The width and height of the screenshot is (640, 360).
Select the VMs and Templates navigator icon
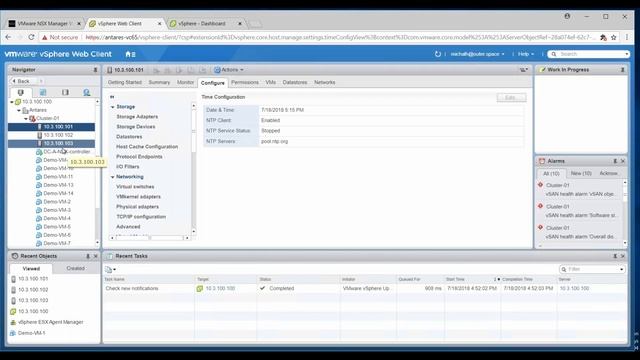pyautogui.click(x=43, y=92)
